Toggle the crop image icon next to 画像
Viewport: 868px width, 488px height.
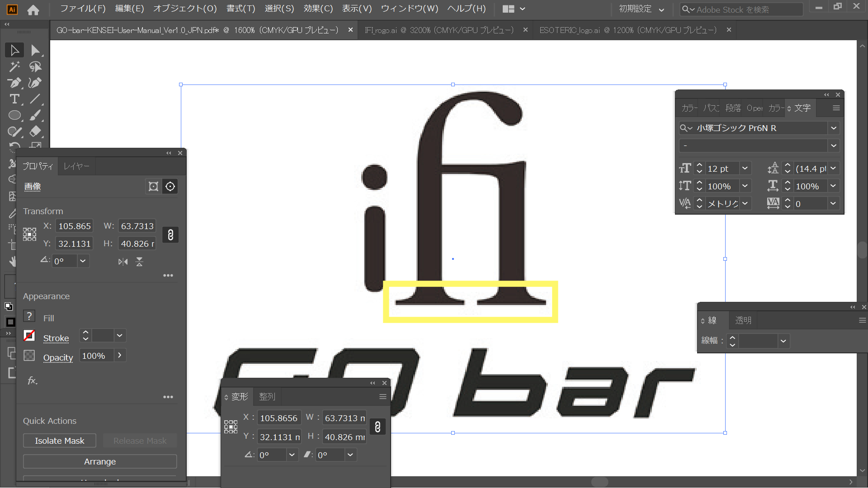pos(153,187)
